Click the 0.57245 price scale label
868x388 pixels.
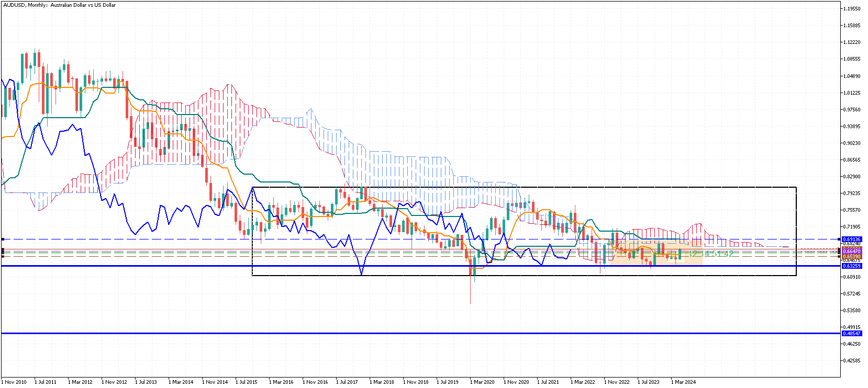click(x=852, y=294)
